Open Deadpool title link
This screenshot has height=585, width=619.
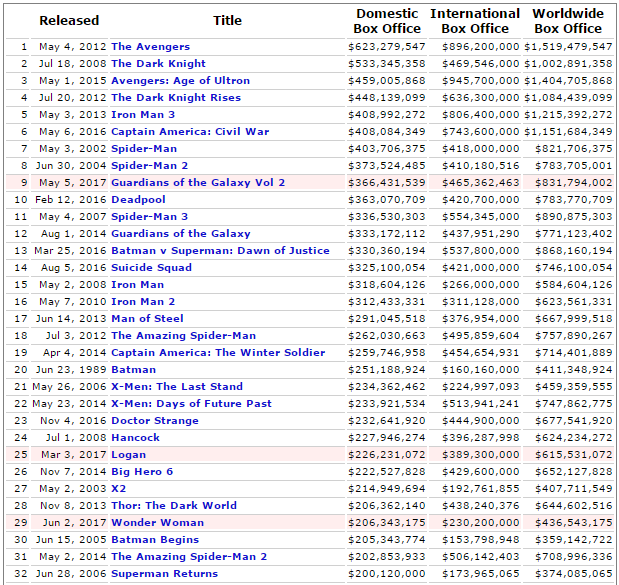[x=138, y=199]
